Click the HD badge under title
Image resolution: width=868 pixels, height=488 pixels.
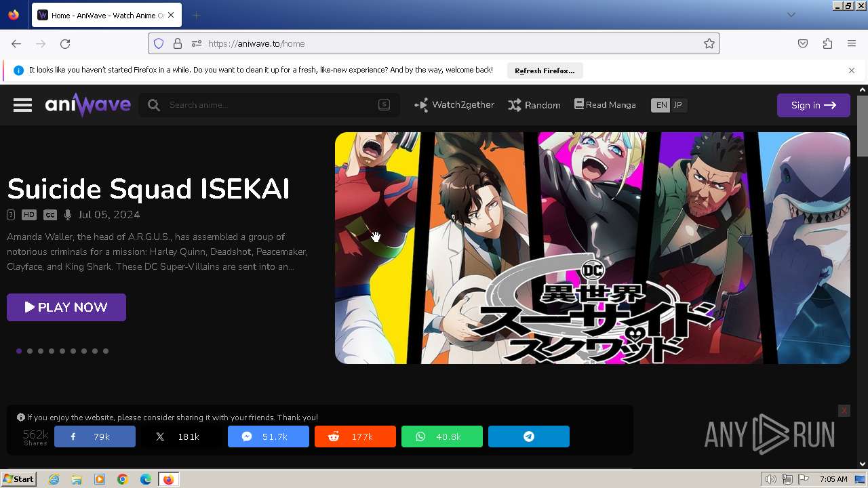pyautogui.click(x=29, y=215)
